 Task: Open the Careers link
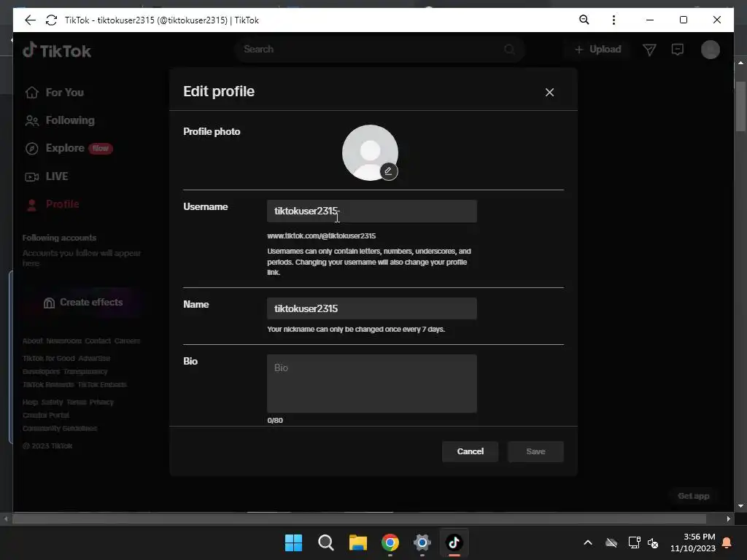coord(127,341)
